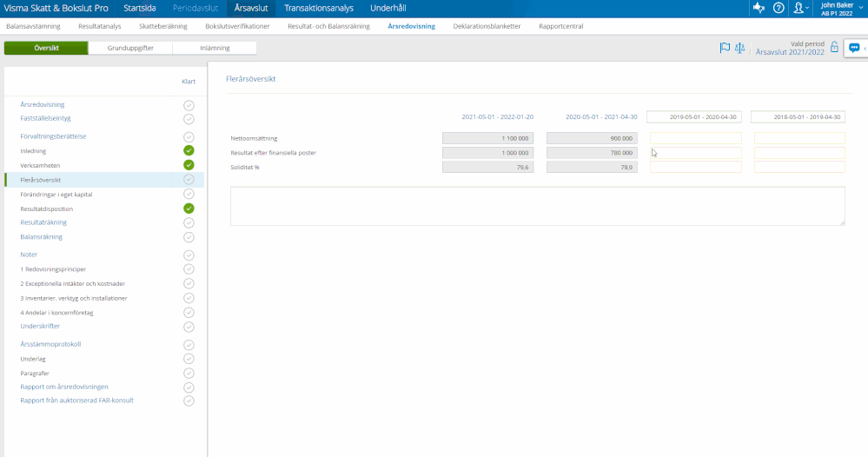This screenshot has height=457, width=868.
Task: Click the user profile silhouette icon
Action: click(798, 8)
